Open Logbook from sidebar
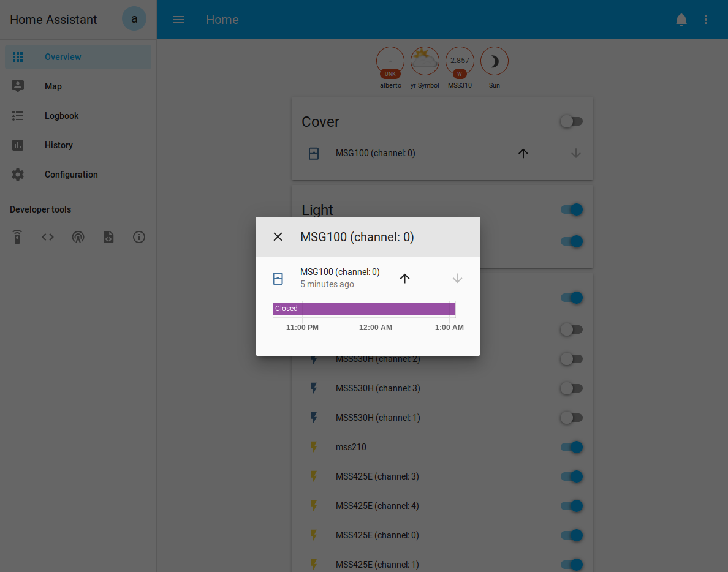 78,116
